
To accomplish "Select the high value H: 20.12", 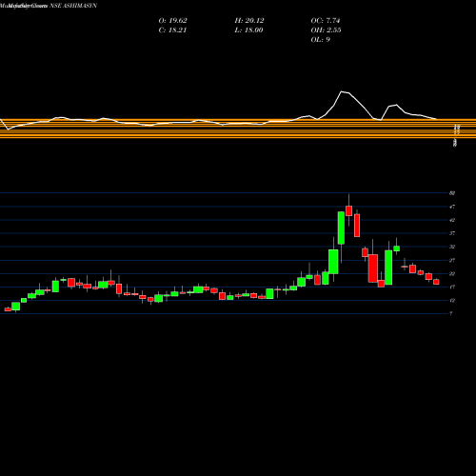I will (249, 21).
